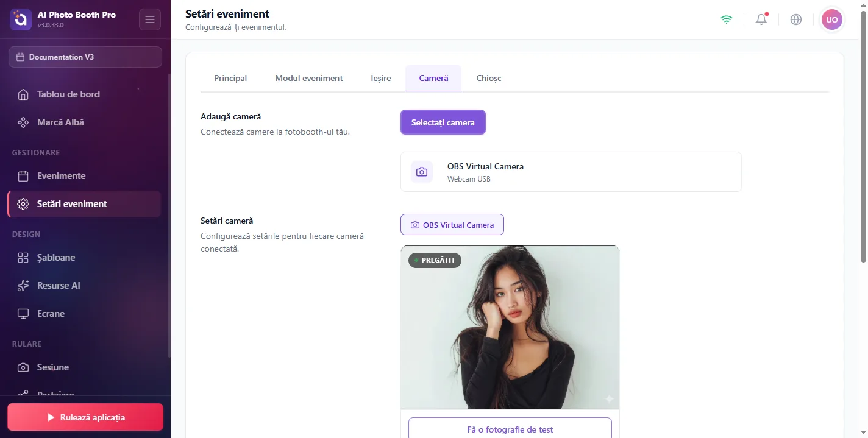Open Documentation V3 event selector

point(85,57)
